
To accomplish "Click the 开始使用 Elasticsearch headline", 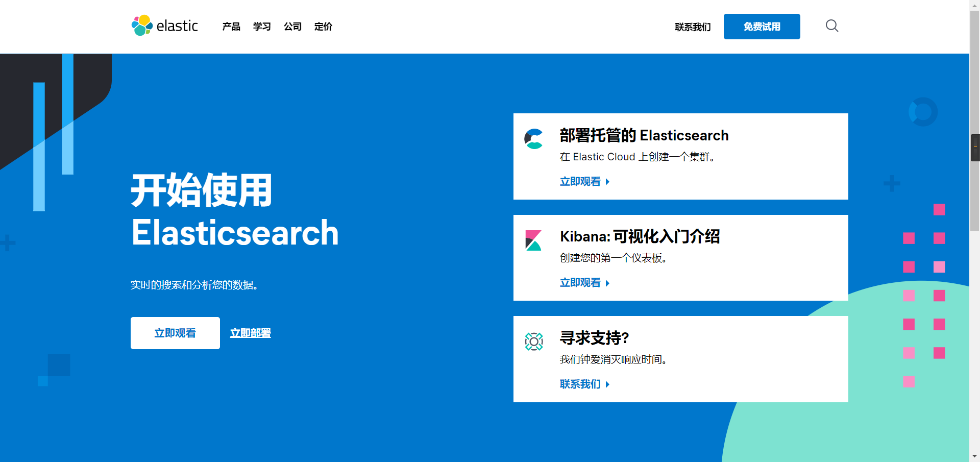I will tap(235, 211).
